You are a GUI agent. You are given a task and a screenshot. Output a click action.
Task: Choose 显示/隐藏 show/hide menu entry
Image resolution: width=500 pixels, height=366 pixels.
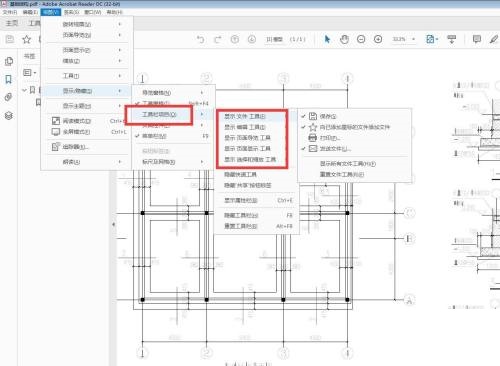click(87, 91)
